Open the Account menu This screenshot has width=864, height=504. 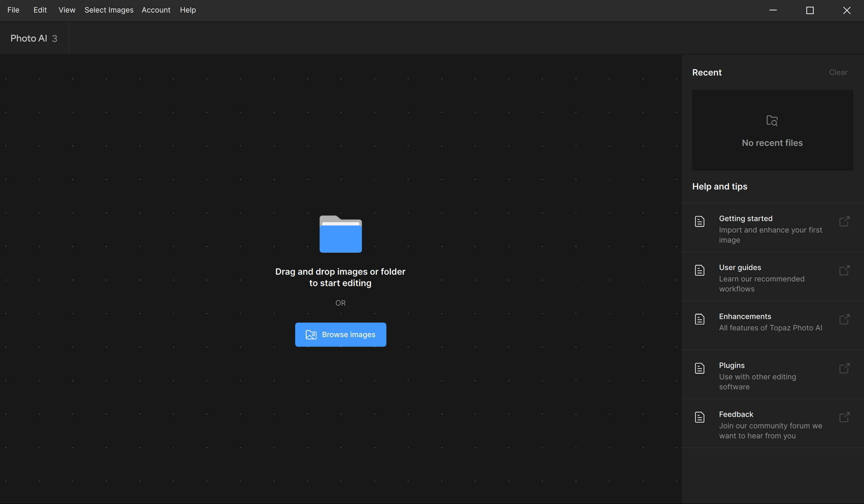pos(156,10)
